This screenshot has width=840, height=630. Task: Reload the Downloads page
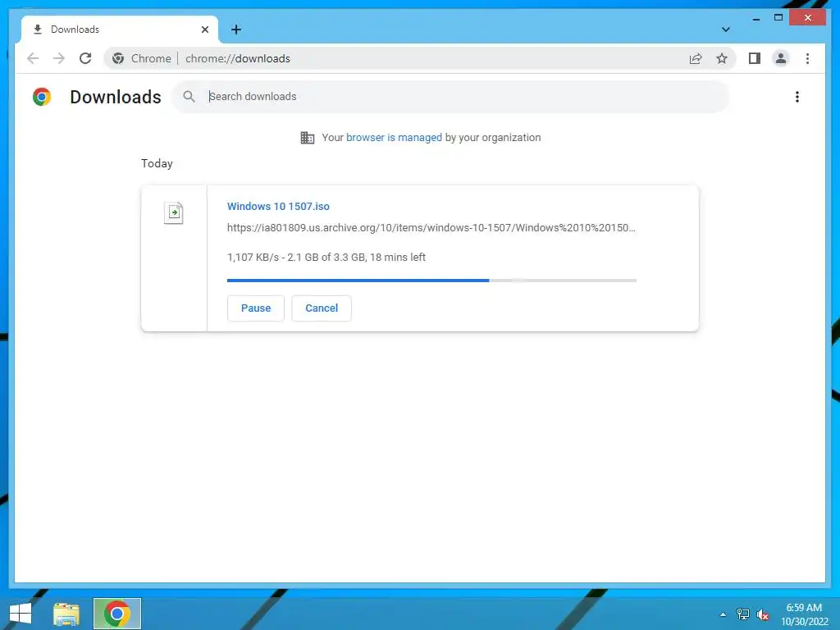(85, 58)
